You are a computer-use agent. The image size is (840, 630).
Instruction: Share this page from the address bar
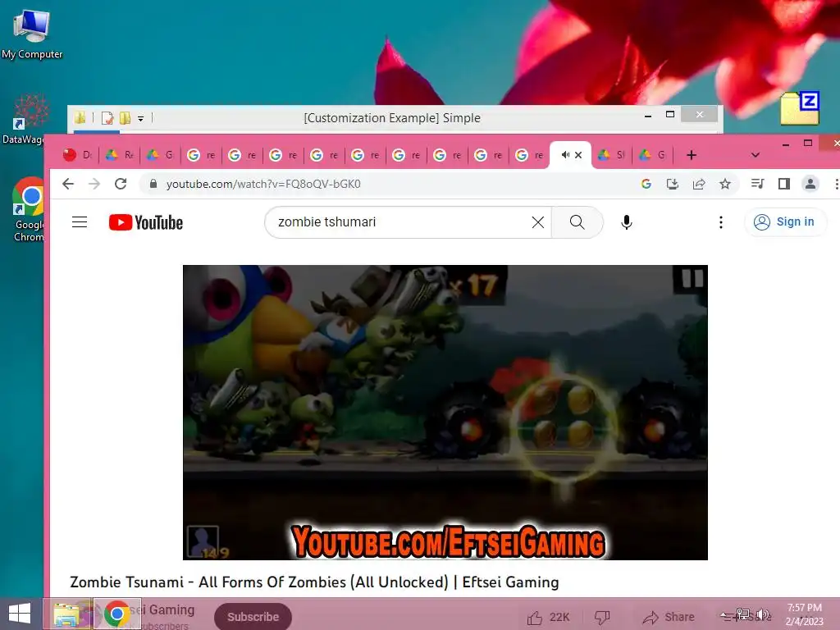(x=699, y=185)
